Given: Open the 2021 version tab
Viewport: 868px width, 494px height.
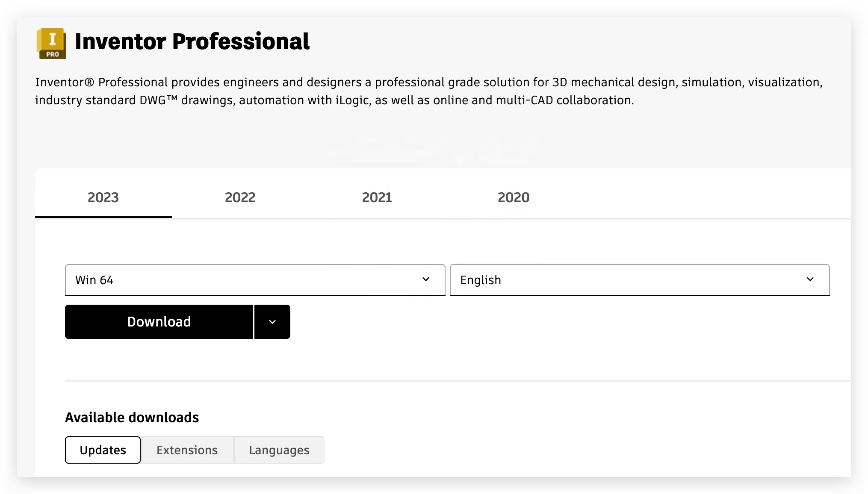Looking at the screenshot, I should [377, 197].
